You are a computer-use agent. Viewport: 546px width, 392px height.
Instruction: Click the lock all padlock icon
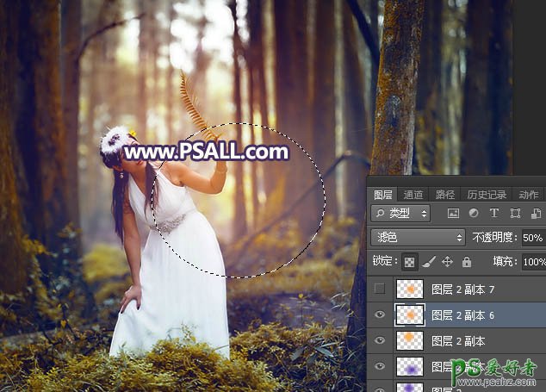click(x=466, y=261)
